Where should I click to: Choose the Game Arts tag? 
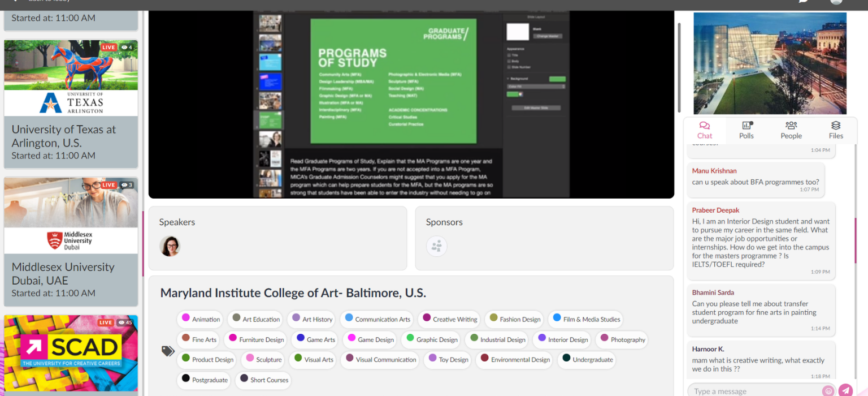315,339
